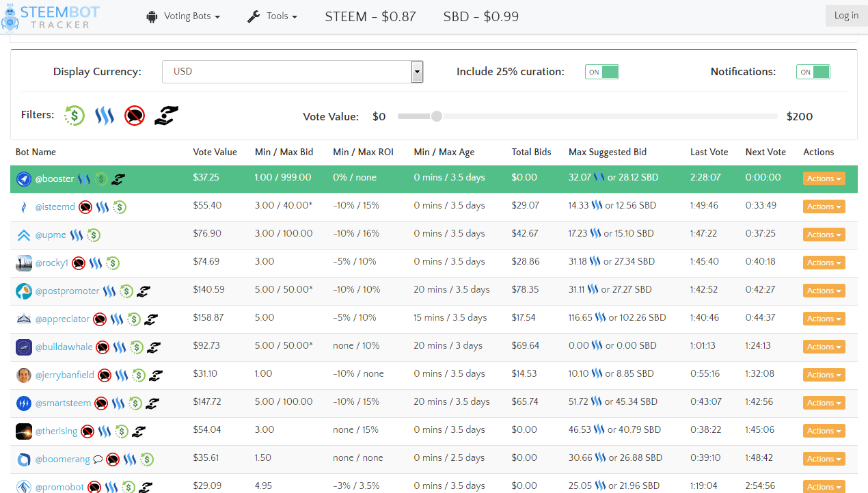The width and height of the screenshot is (868, 493).
Task: Click the $158.87 vote value cell
Action: (x=209, y=317)
